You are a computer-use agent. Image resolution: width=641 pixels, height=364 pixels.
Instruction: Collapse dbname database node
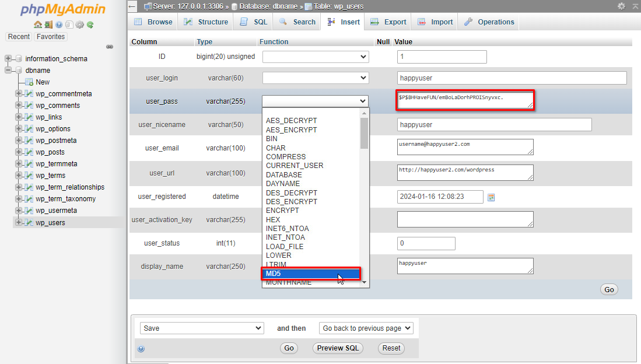8,71
